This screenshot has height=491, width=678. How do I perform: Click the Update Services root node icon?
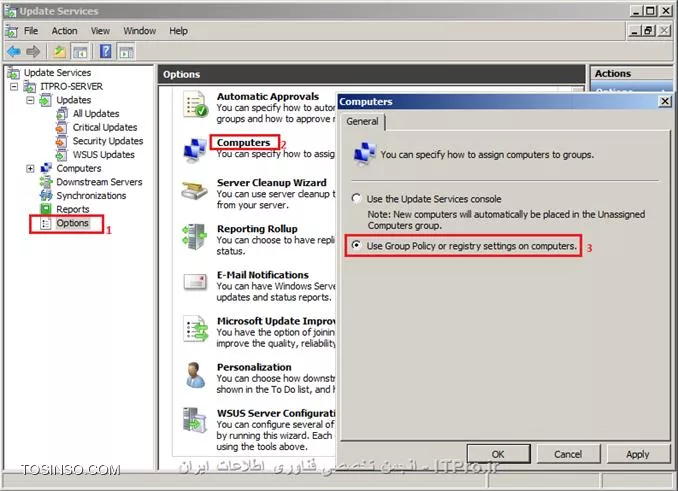pyautogui.click(x=13, y=73)
